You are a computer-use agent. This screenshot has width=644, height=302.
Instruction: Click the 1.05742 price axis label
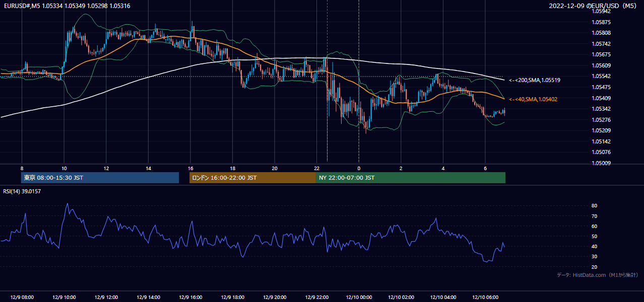click(x=602, y=44)
